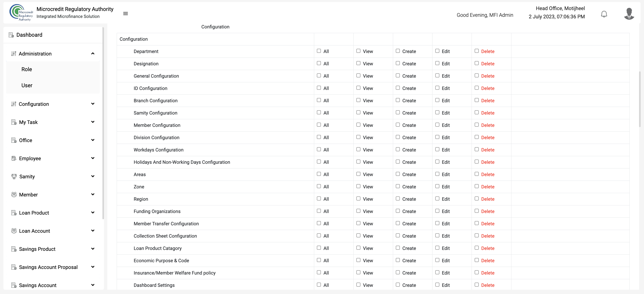The width and height of the screenshot is (644, 294).
Task: Check Create for Economic Purpose & Code
Action: [398, 260]
